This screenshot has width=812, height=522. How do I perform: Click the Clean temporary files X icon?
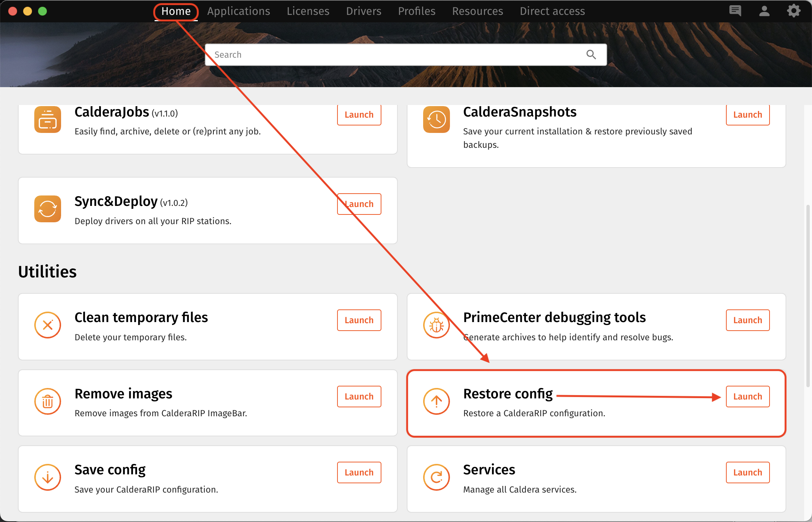48,325
